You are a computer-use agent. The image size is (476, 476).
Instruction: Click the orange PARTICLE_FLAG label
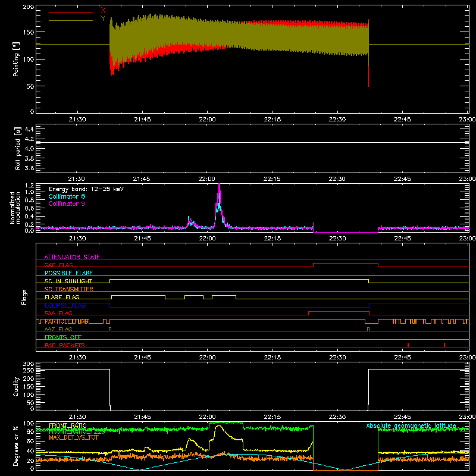[67, 321]
